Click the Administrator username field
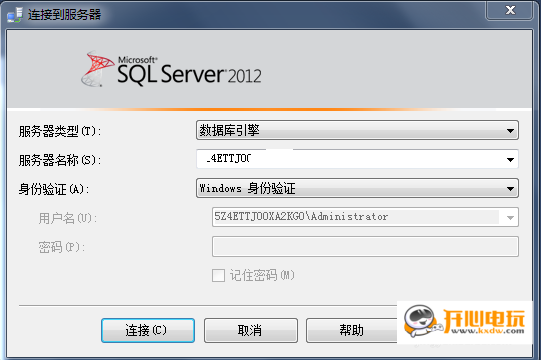 [355, 217]
